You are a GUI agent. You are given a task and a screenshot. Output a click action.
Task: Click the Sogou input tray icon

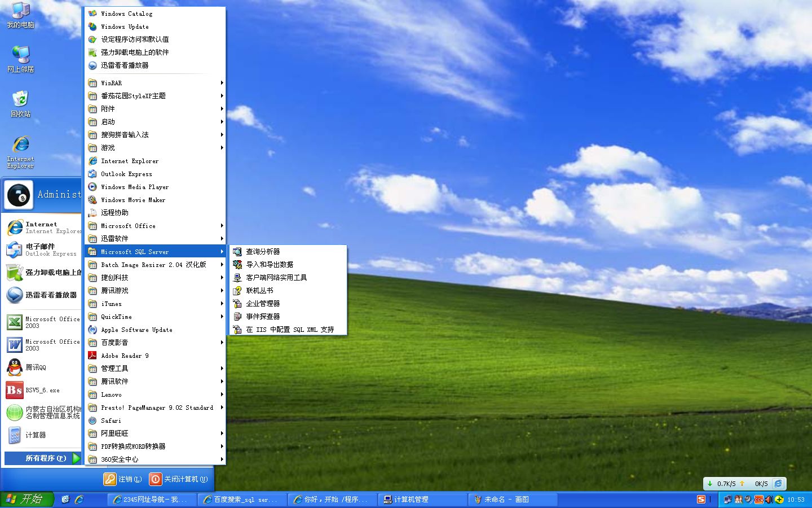(701, 500)
